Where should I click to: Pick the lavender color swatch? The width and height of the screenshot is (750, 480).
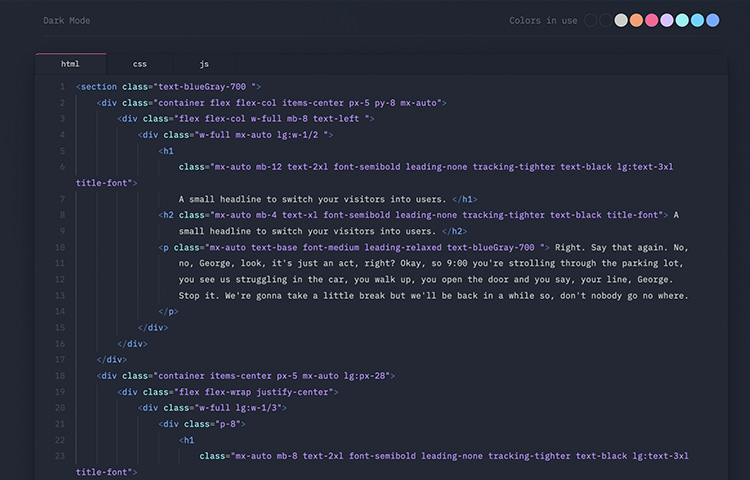pyautogui.click(x=667, y=20)
